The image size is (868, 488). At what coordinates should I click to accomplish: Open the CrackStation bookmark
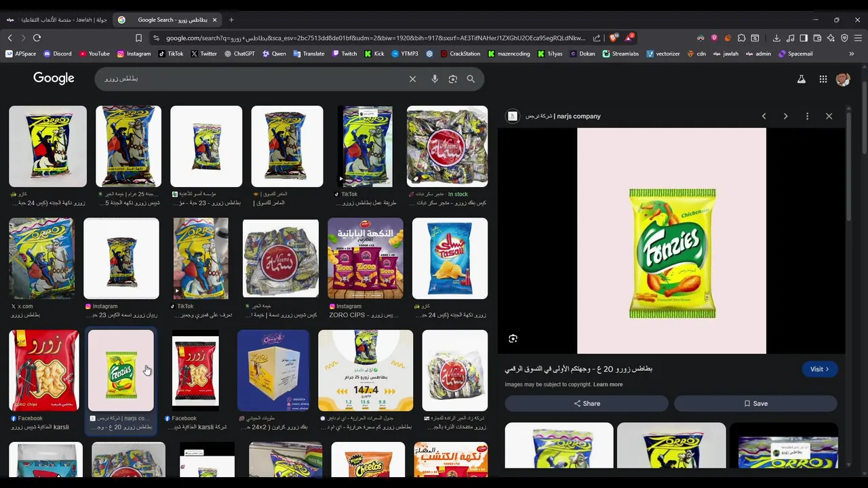pyautogui.click(x=460, y=54)
